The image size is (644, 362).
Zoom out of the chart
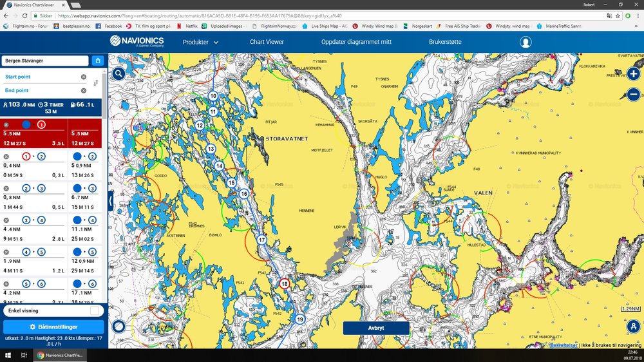click(x=633, y=95)
